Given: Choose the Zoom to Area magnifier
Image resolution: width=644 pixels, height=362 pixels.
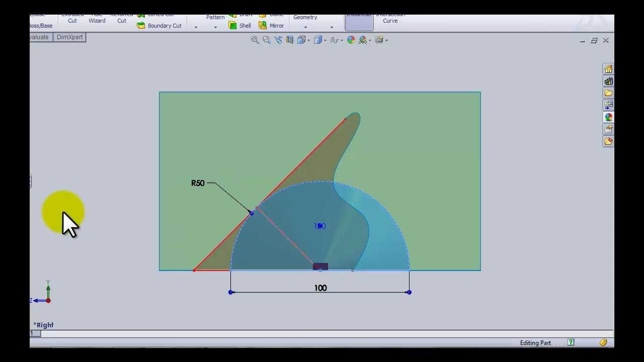Looking at the screenshot, I should click(x=267, y=40).
